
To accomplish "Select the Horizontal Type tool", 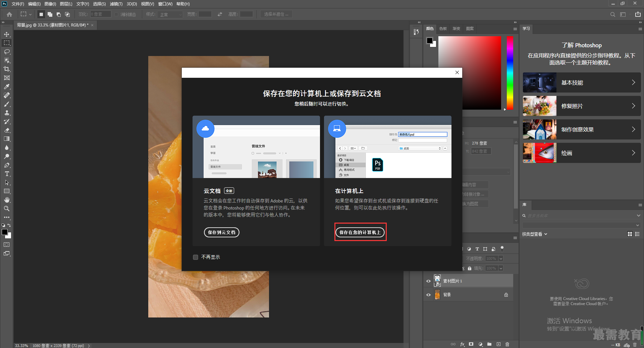I will point(7,174).
